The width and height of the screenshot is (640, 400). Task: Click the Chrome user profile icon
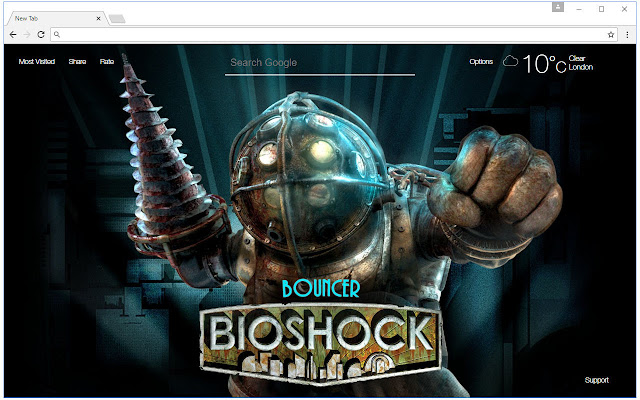pyautogui.click(x=558, y=7)
